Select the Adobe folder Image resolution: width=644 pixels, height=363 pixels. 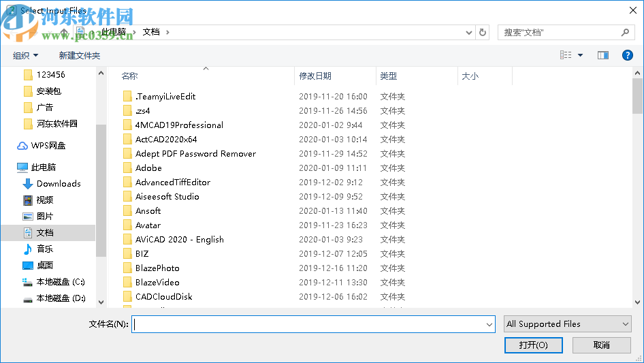[x=142, y=168]
